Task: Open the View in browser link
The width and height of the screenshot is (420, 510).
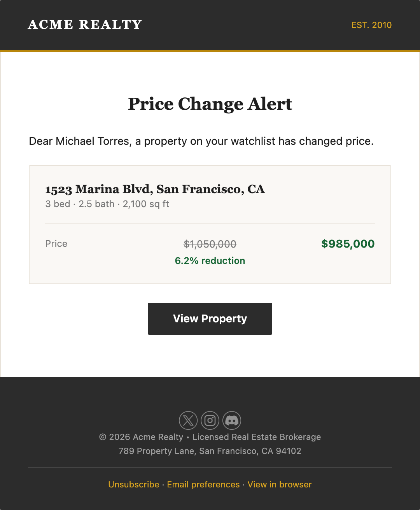Action: pos(279,484)
